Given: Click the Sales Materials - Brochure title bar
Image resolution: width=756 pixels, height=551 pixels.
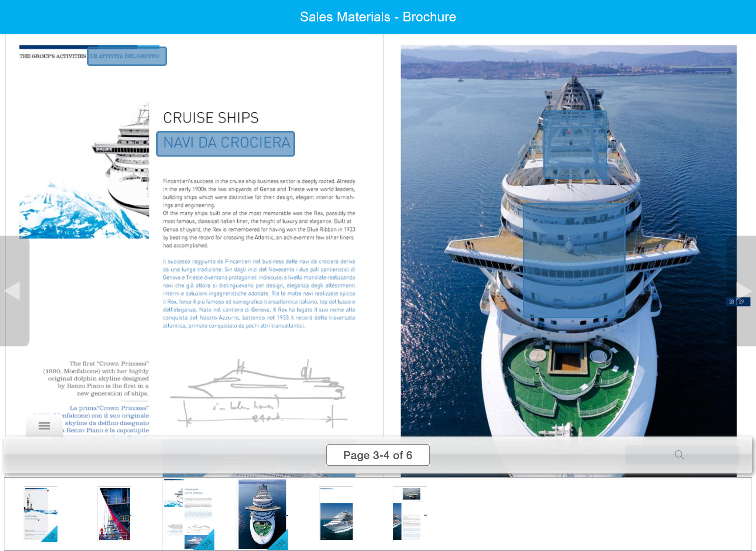Looking at the screenshot, I should [378, 17].
